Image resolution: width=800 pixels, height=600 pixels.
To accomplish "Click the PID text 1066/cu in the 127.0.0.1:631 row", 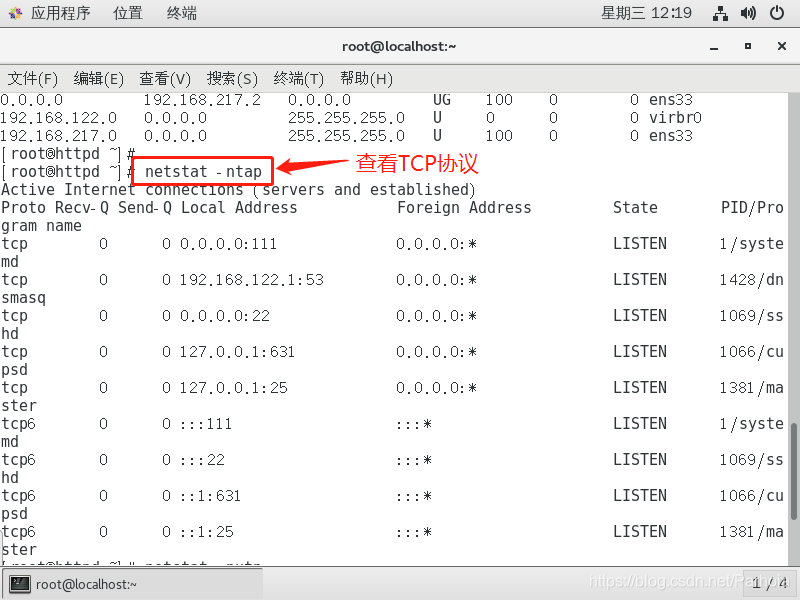I will pyautogui.click(x=751, y=352).
